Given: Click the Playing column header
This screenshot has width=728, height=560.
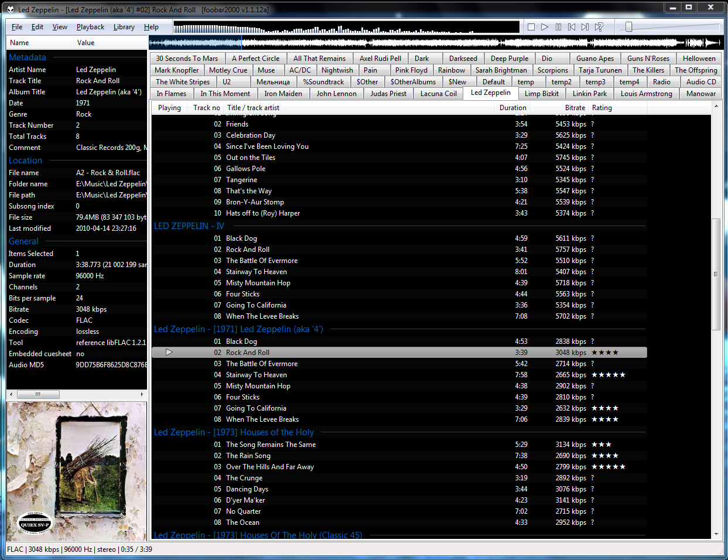Looking at the screenshot, I should [169, 108].
